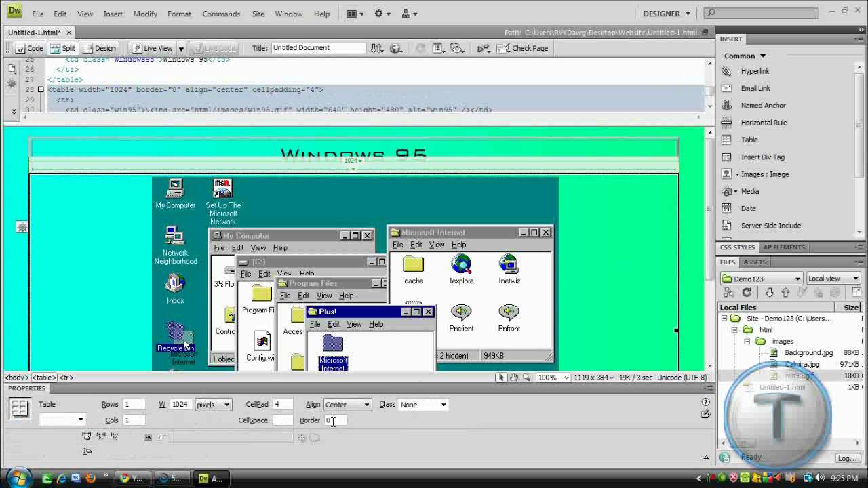The width and height of the screenshot is (868, 488).
Task: Click the Put files up arrow icon
Action: (785, 293)
